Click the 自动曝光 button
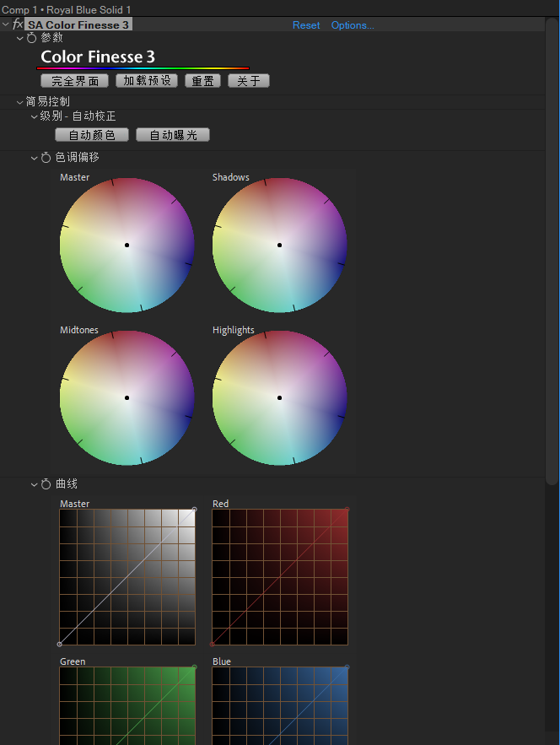560x745 pixels. [x=173, y=135]
